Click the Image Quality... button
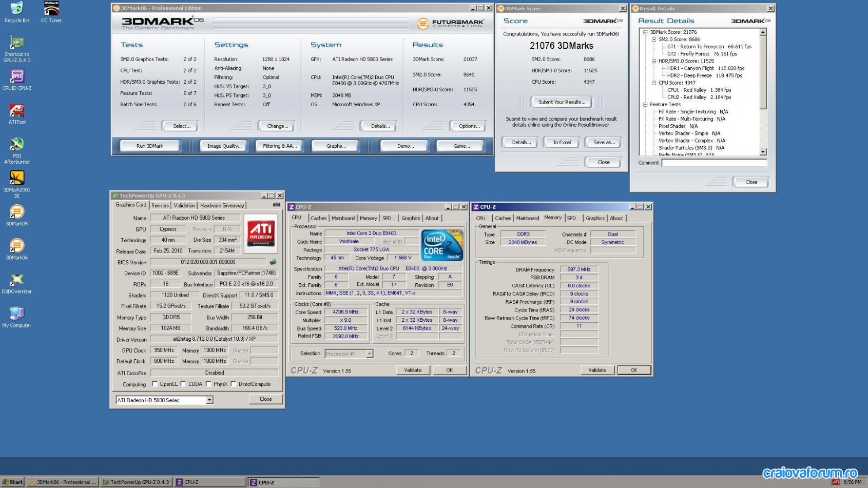This screenshot has height=488, width=868. point(224,146)
